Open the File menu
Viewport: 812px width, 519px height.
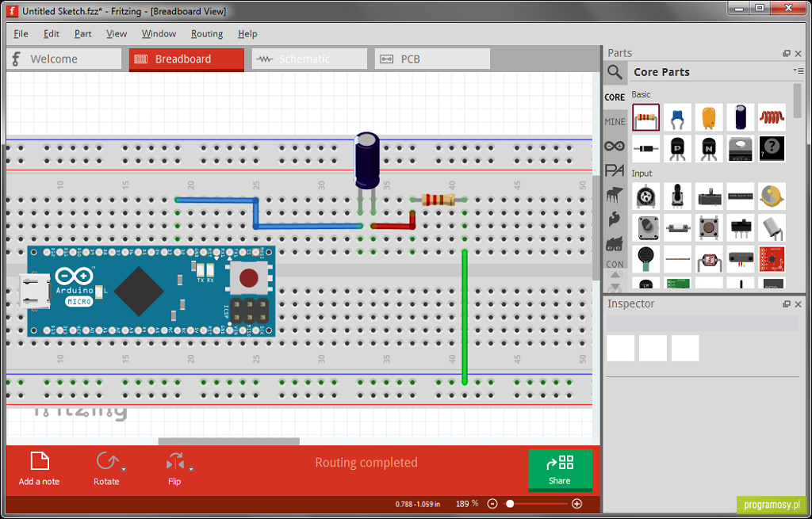(x=21, y=33)
